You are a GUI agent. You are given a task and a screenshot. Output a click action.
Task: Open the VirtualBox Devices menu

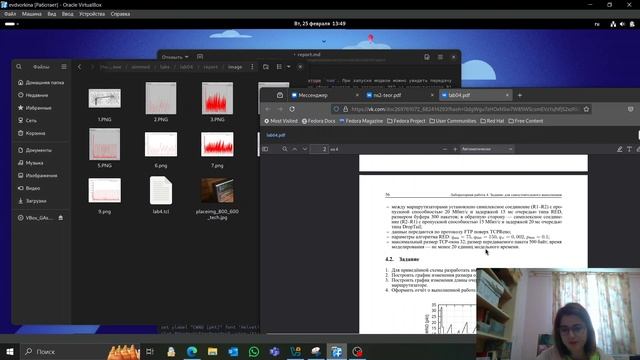[92, 14]
